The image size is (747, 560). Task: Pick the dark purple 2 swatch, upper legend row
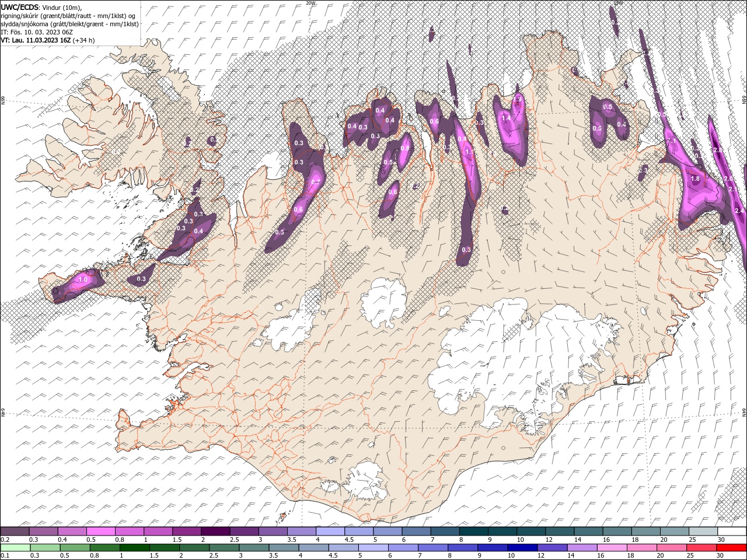click(215, 531)
